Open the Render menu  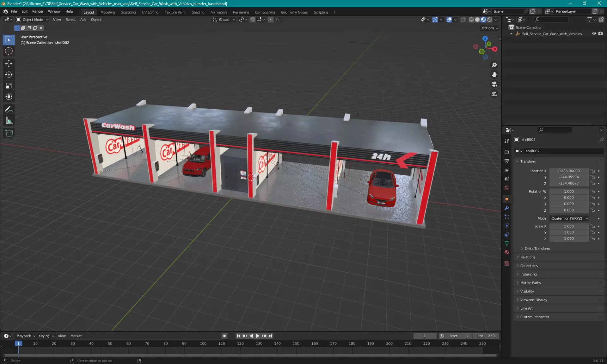click(x=38, y=11)
